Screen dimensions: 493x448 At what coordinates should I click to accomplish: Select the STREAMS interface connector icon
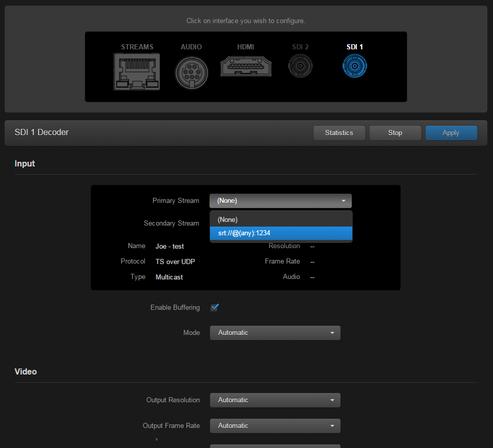pyautogui.click(x=137, y=72)
